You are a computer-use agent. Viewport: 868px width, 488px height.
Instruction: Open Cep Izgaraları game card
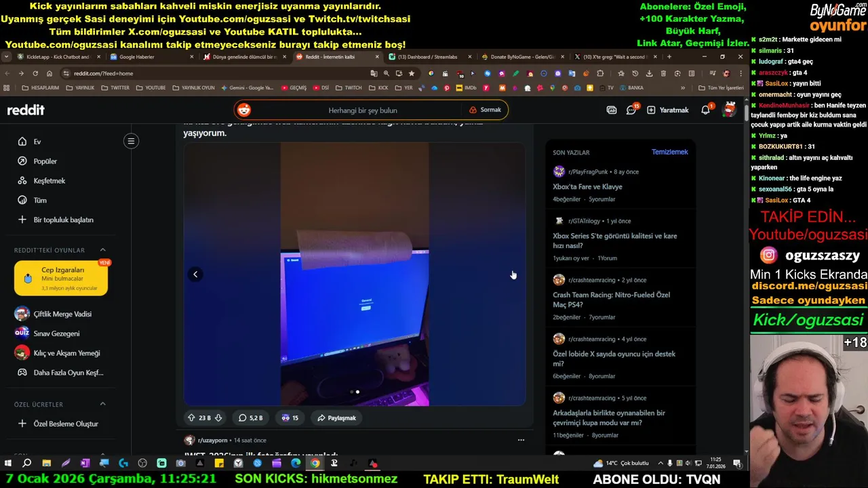tap(61, 278)
